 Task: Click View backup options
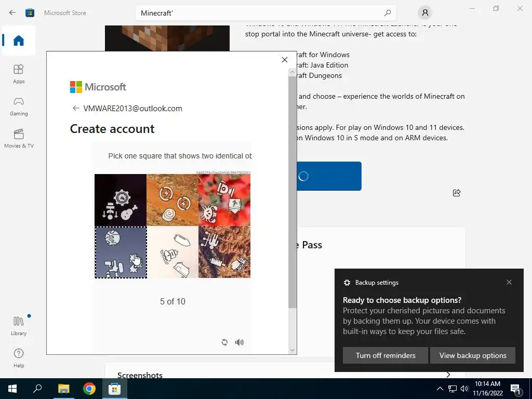[x=473, y=355]
